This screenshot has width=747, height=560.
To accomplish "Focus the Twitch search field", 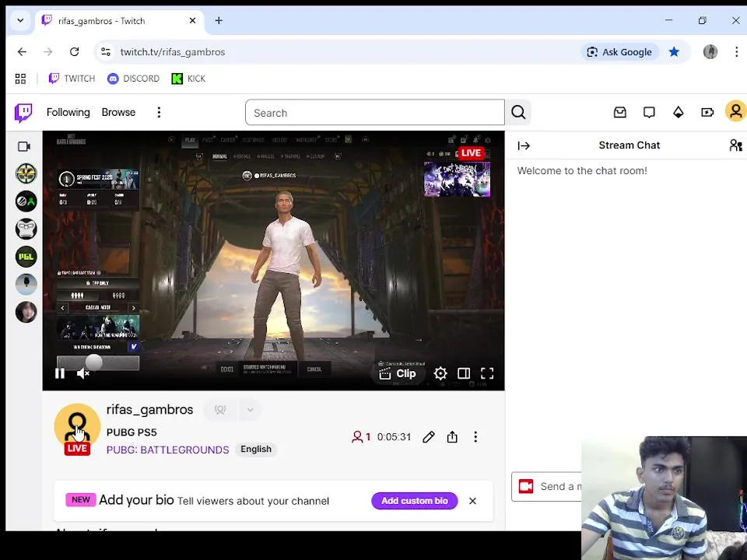I will 374,113.
